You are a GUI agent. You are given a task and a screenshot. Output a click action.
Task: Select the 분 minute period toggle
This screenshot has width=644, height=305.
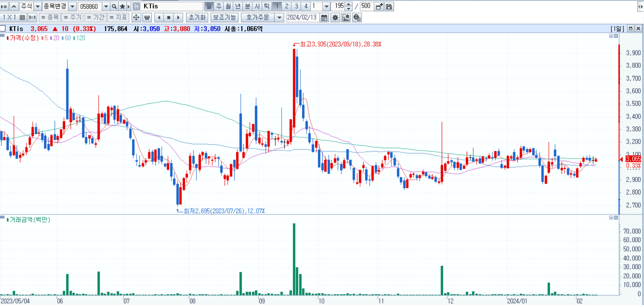[248, 7]
